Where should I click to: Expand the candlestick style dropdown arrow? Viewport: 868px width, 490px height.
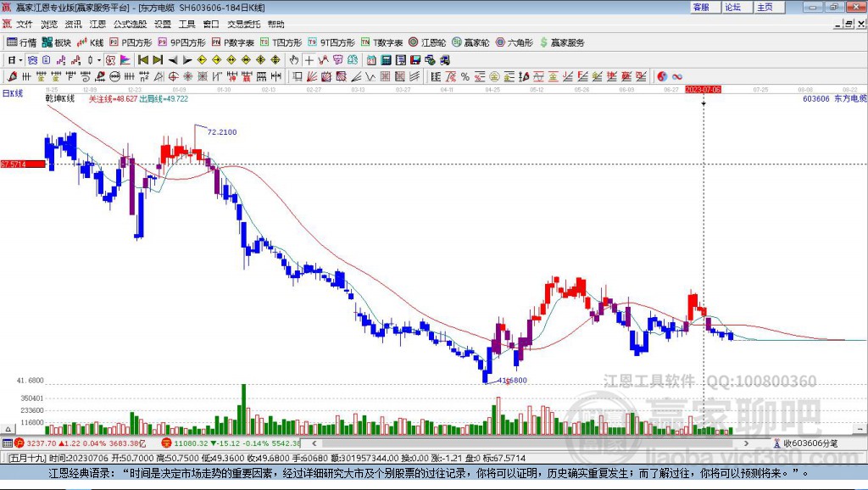click(98, 60)
